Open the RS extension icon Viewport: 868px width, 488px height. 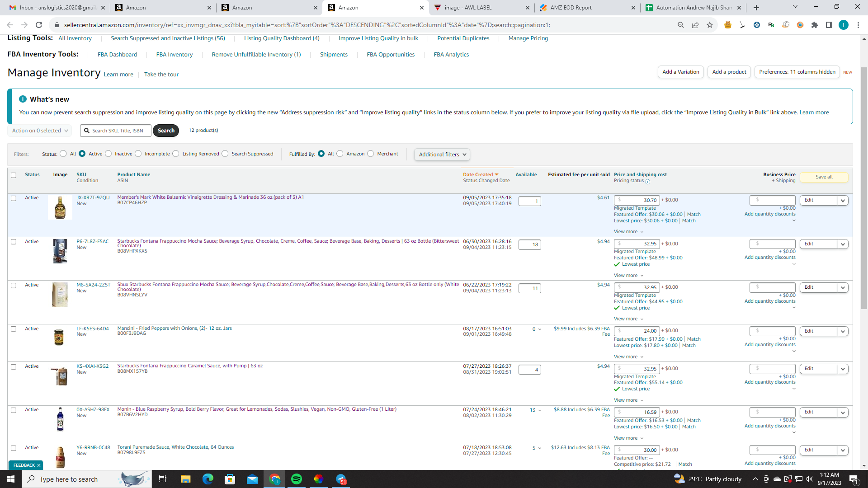point(771,25)
